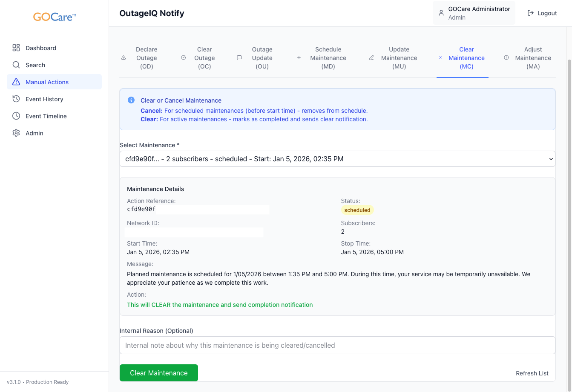This screenshot has width=572, height=392.
Task: Click the Event History clock icon
Action: pos(16,99)
